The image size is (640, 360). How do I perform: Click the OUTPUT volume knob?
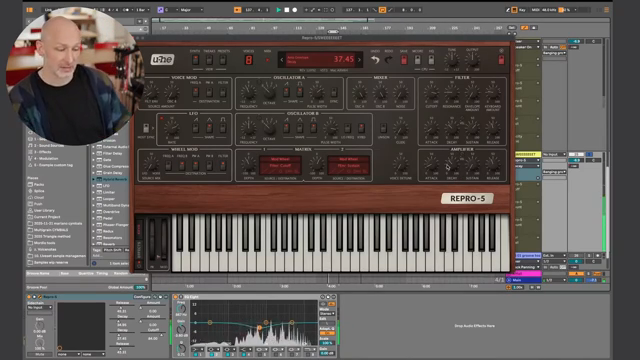point(472,60)
